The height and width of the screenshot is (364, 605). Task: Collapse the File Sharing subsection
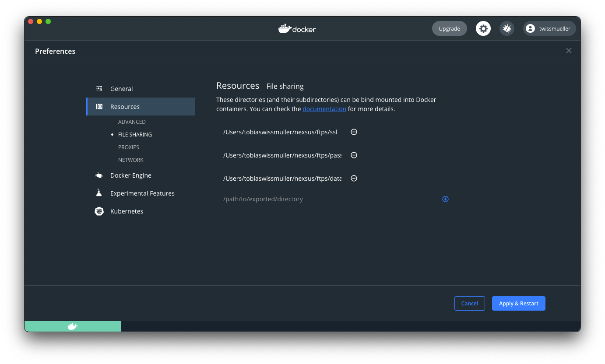pos(135,134)
